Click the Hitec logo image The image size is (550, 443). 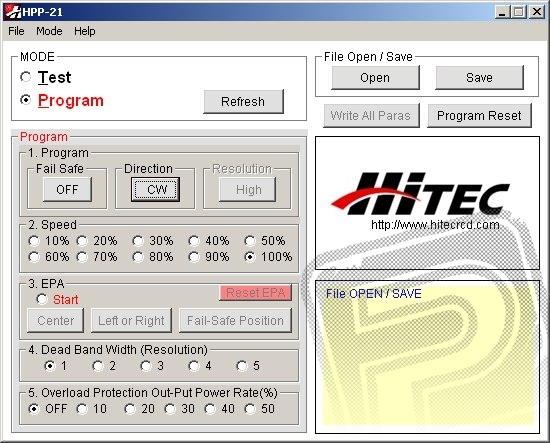coord(420,194)
